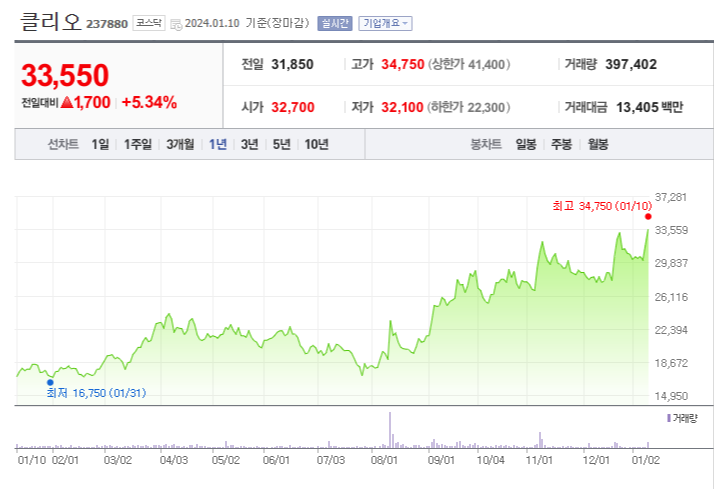Click the high price value 34,750
The height and width of the screenshot is (489, 714).
click(x=403, y=64)
